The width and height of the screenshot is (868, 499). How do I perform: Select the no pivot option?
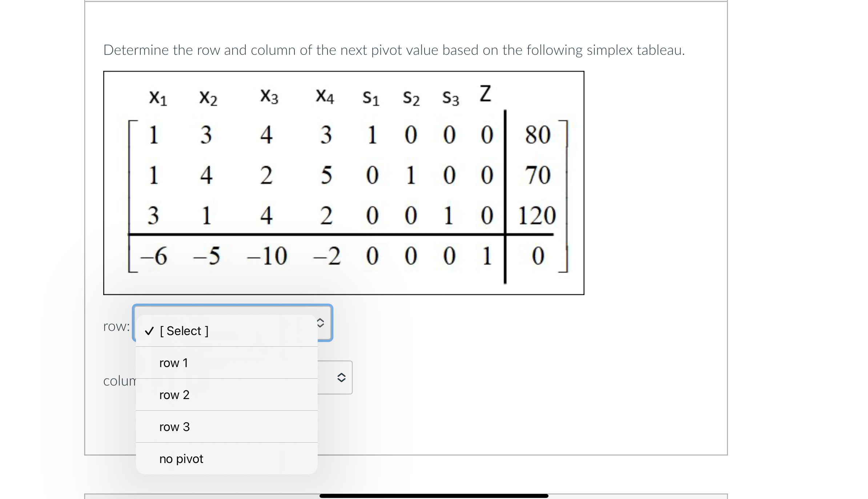coord(181,459)
